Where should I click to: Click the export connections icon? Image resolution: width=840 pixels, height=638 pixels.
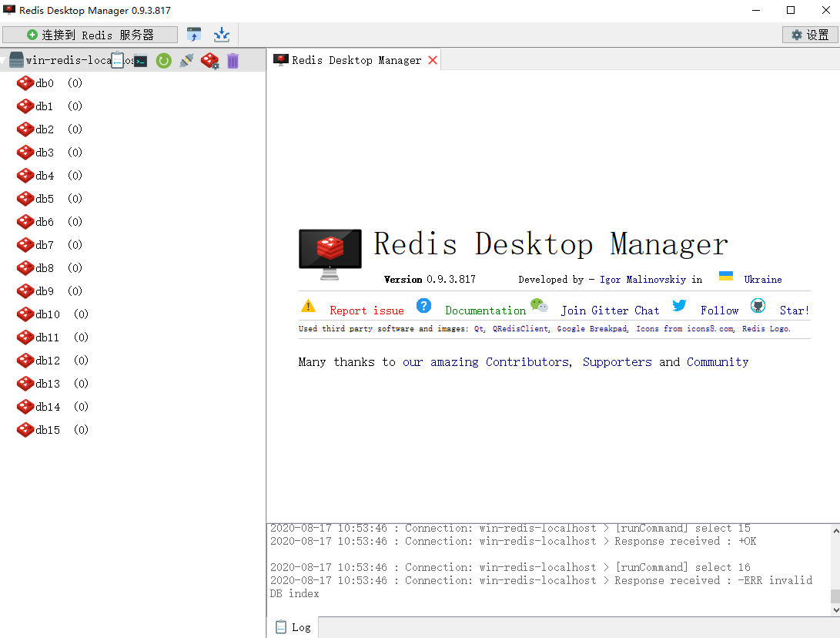(194, 35)
